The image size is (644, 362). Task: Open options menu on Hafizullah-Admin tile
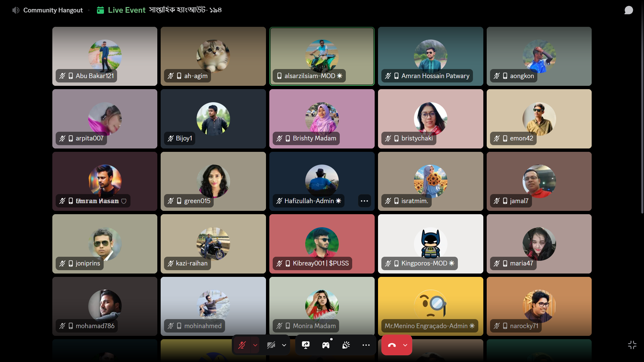pyautogui.click(x=364, y=201)
